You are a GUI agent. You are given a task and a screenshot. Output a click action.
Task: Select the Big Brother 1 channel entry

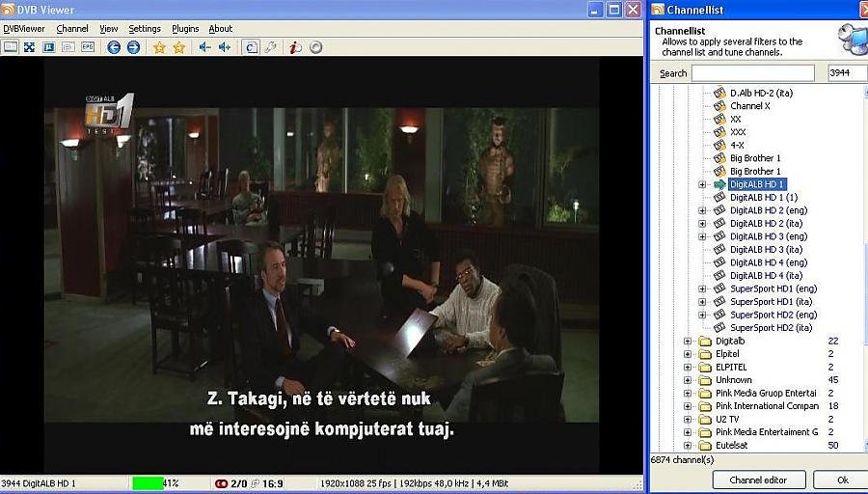point(755,158)
